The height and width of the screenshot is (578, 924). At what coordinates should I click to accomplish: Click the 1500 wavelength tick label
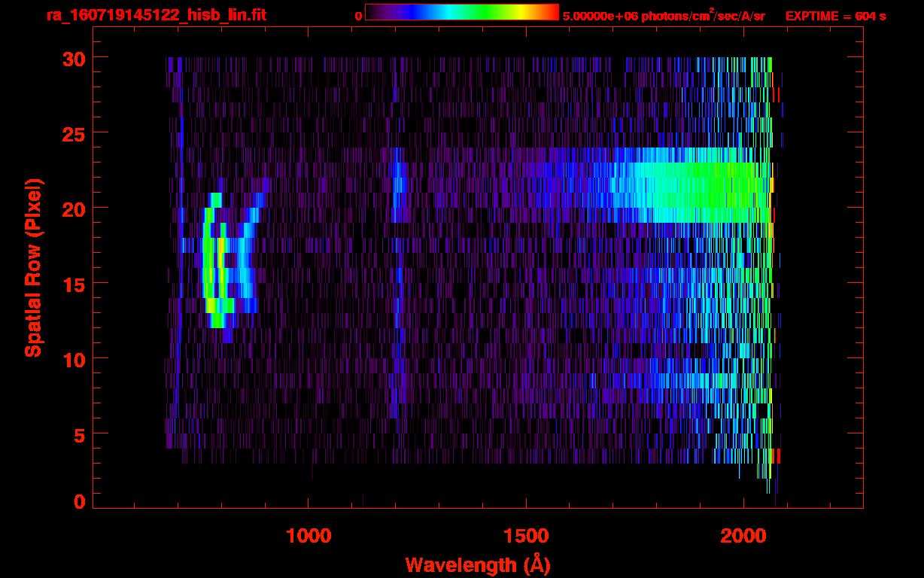(x=526, y=536)
